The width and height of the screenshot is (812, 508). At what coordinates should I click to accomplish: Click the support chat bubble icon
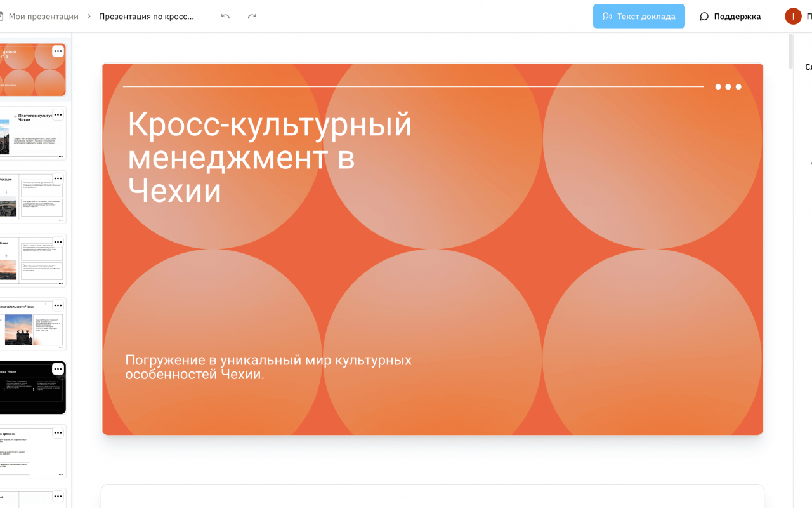pyautogui.click(x=704, y=17)
